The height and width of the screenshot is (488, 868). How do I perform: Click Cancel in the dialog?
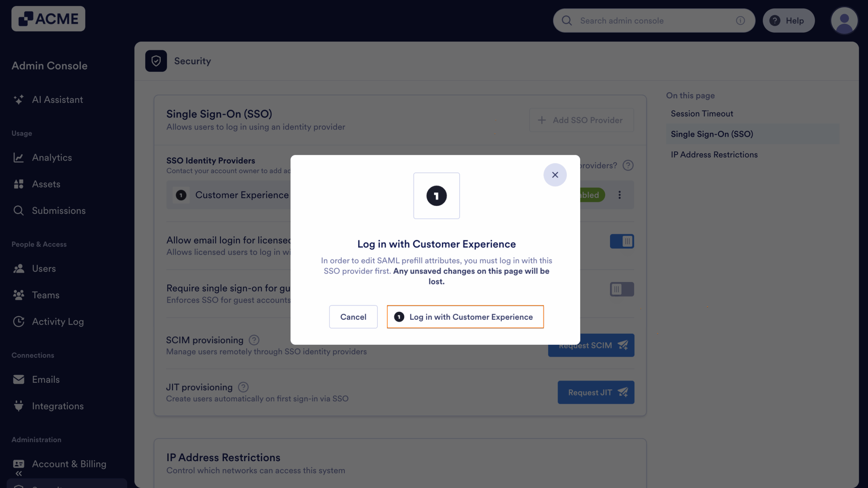pos(353,317)
